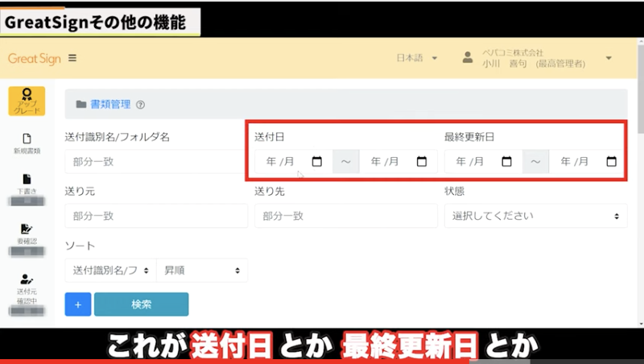The image size is (644, 364).
Task: Open 下書き drafts in sidebar
Action: tap(27, 184)
